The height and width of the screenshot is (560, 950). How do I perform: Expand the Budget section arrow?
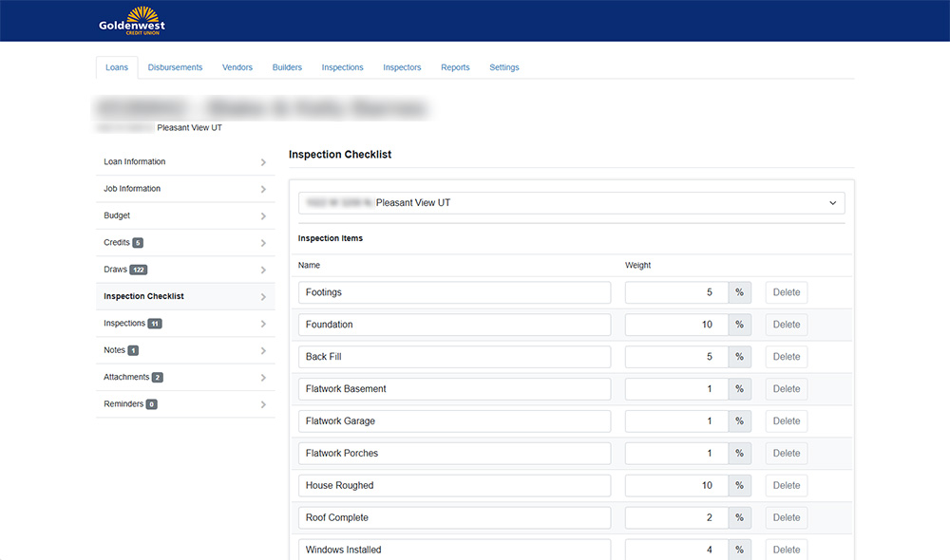263,216
